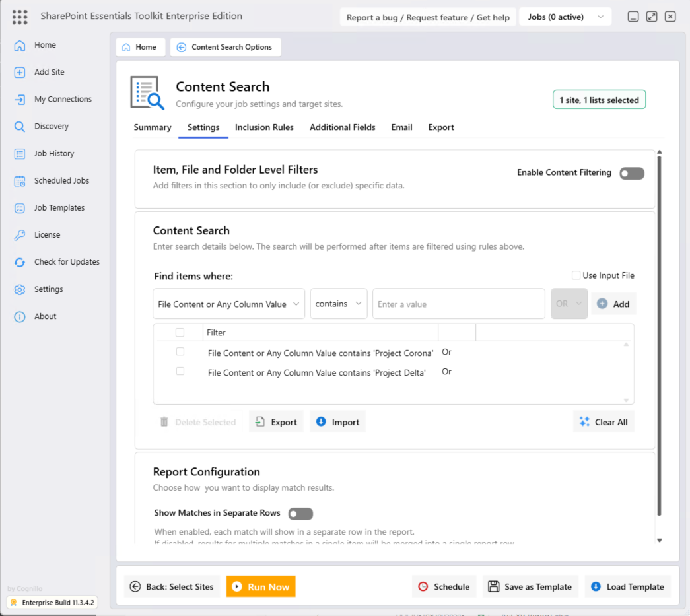Click the Add filter button
Image resolution: width=690 pixels, height=616 pixels.
[613, 304]
